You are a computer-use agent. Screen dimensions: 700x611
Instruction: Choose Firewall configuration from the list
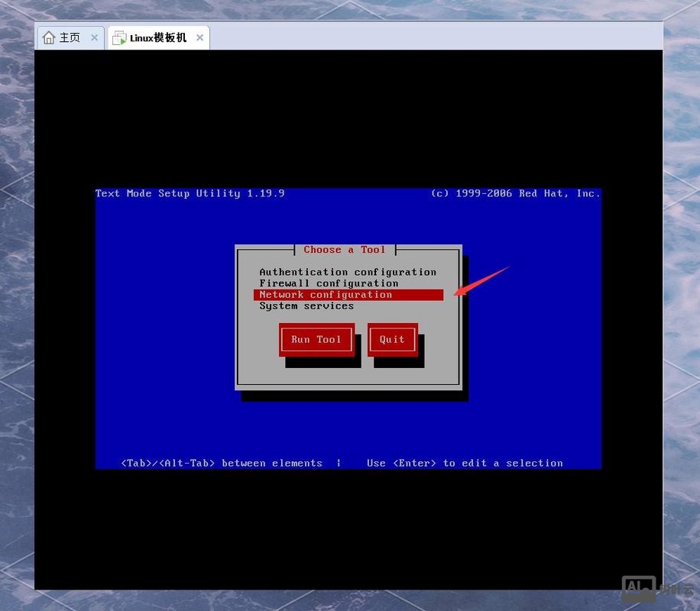point(329,283)
